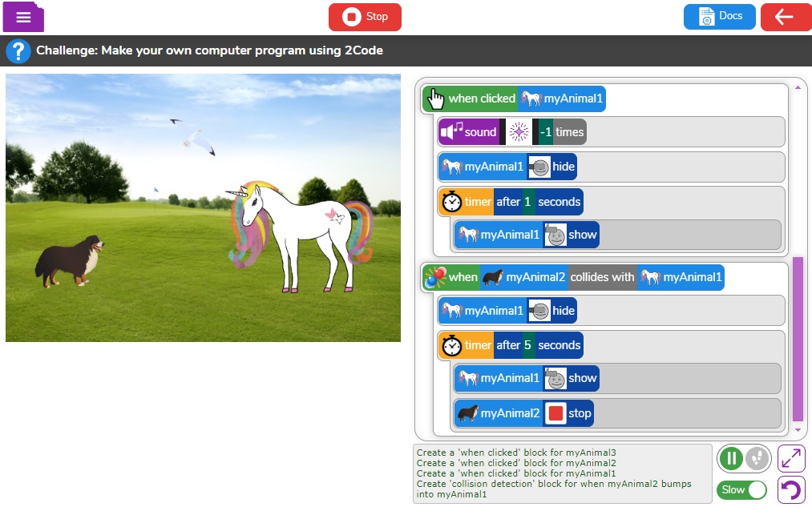
Task: Select myAnimal2 in the collides block
Action: (x=523, y=277)
